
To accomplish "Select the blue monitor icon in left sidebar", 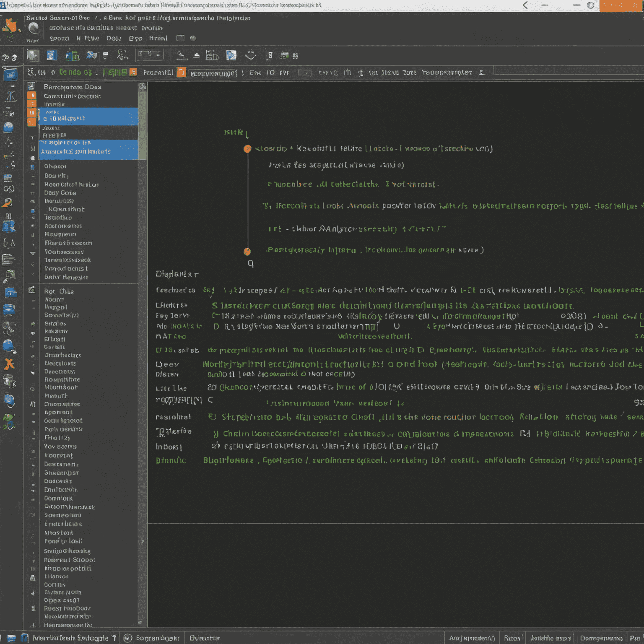I will point(10,75).
